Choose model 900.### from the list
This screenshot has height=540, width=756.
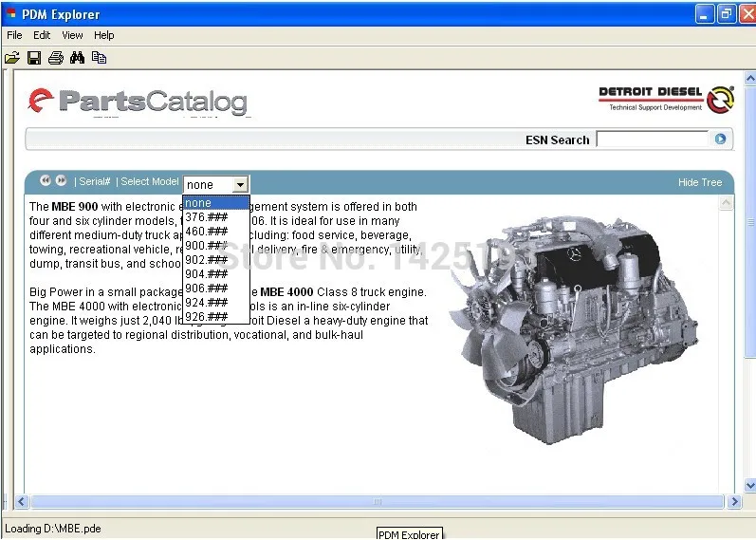tap(216, 246)
